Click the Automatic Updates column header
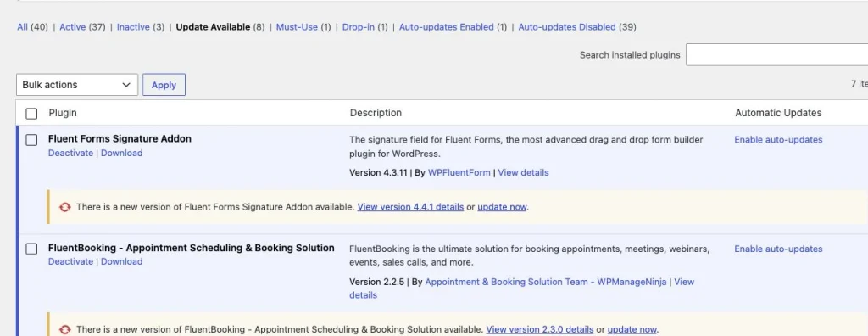 (778, 113)
